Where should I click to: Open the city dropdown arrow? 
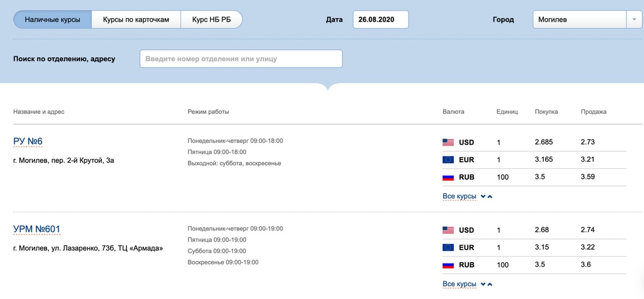[x=634, y=19]
